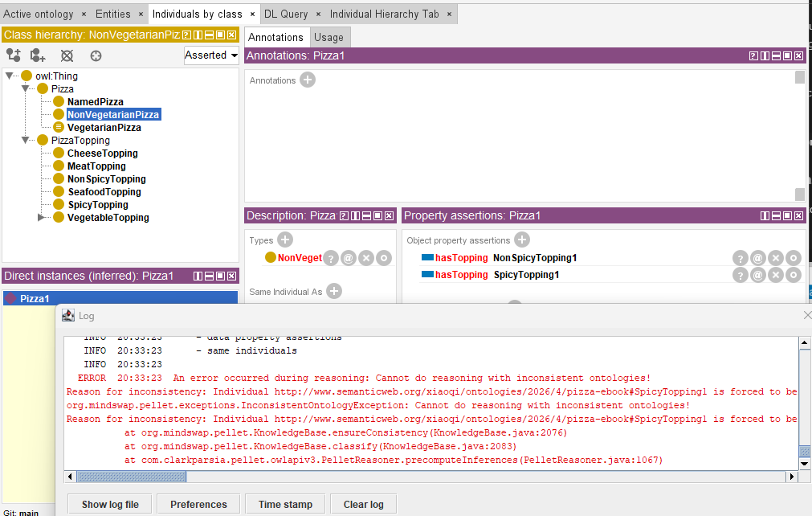Switch to the Usage tab
812x516 pixels.
[x=328, y=37]
